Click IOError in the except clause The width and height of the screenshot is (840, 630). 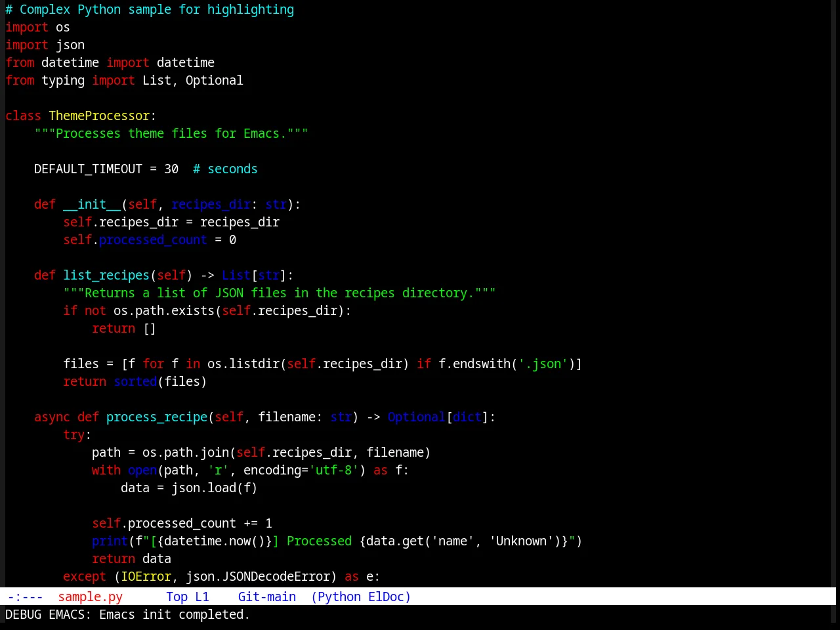pyautogui.click(x=146, y=577)
